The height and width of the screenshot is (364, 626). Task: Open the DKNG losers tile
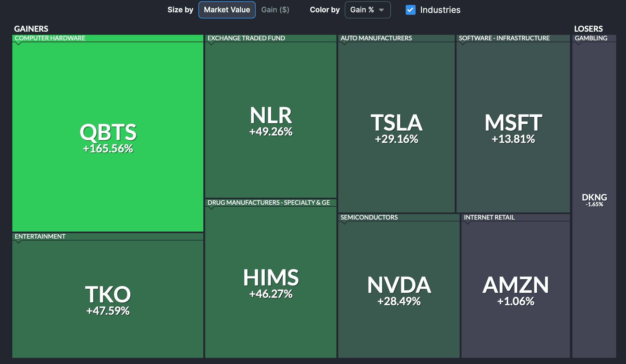pyautogui.click(x=594, y=200)
